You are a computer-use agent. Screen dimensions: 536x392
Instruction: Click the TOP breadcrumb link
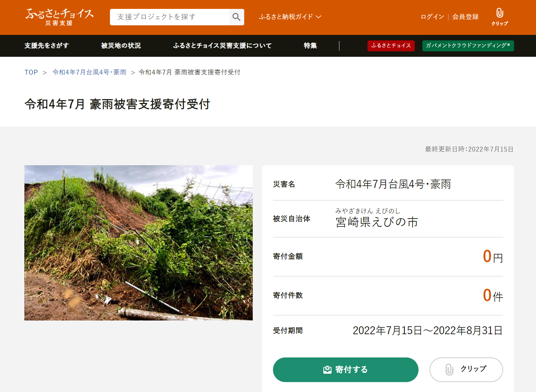point(31,72)
